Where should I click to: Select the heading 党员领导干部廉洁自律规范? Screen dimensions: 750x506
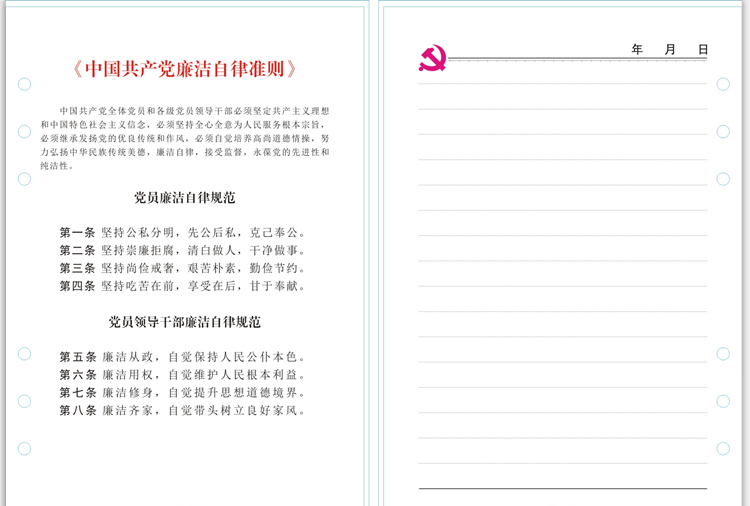coord(185,322)
